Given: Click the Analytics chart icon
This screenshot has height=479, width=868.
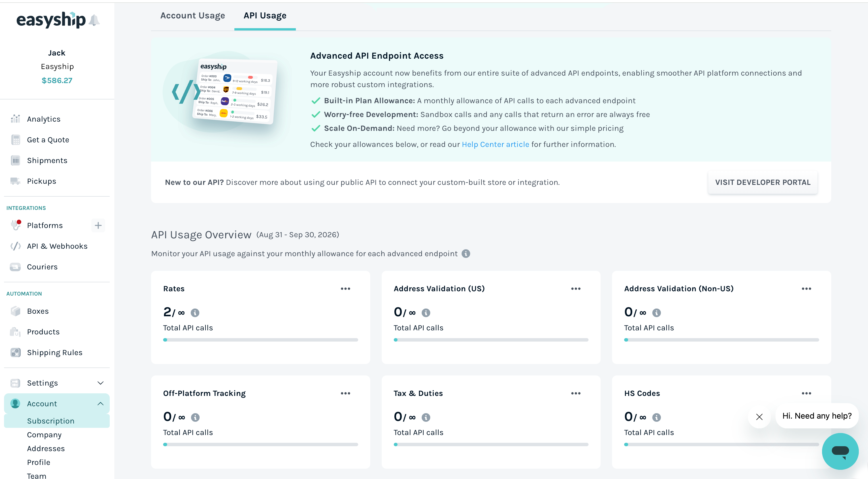Looking at the screenshot, I should coord(16,119).
